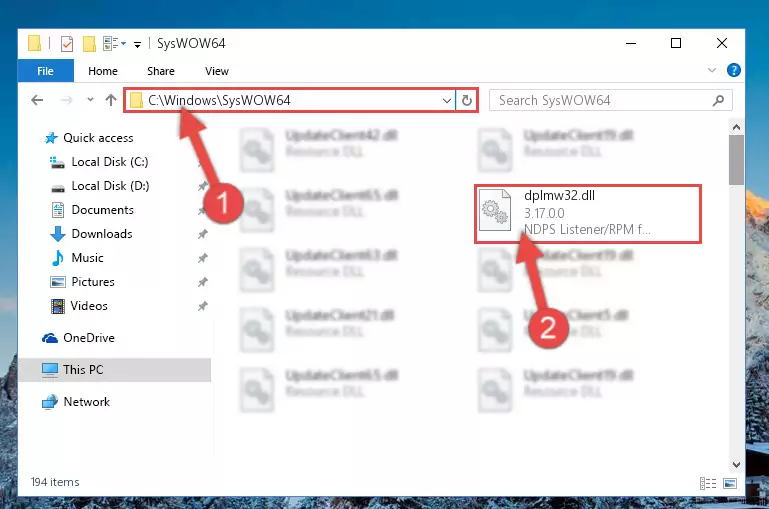Open Documents in the sidebar
This screenshot has height=509, width=769.
pyautogui.click(x=103, y=210)
